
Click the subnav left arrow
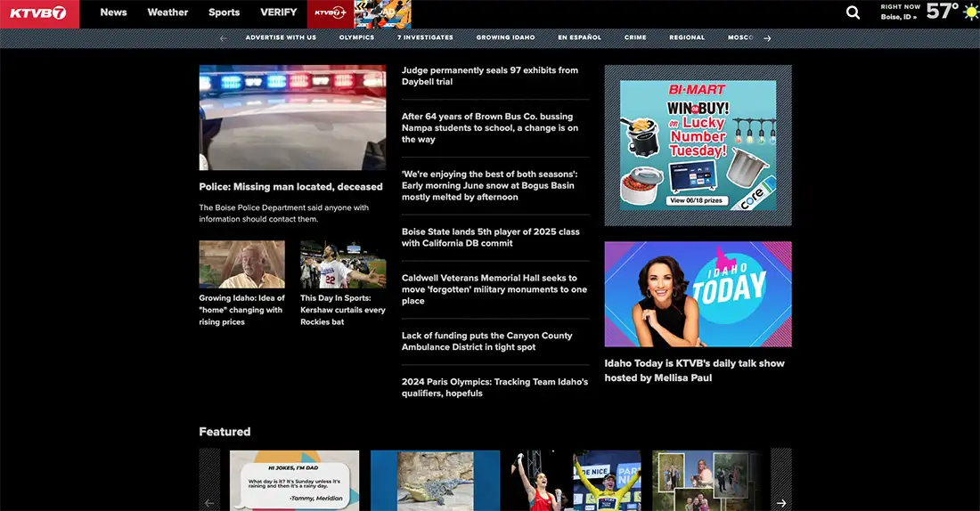(223, 38)
